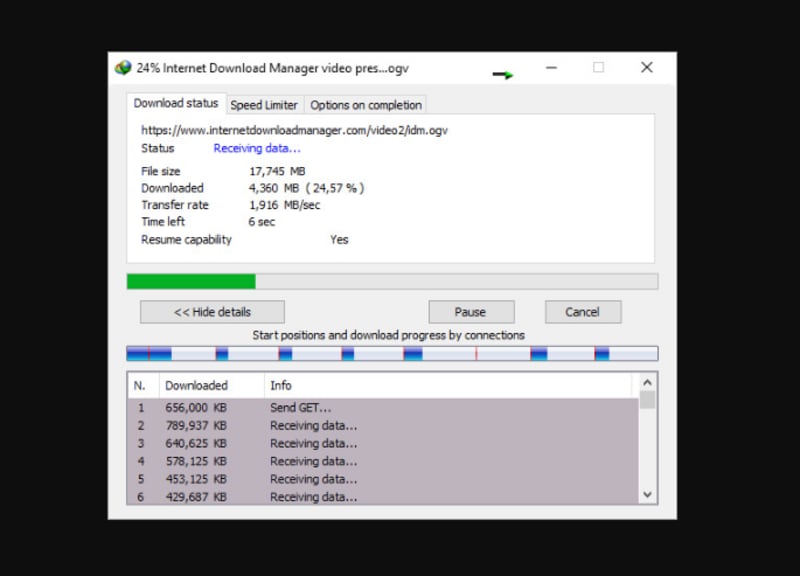Screen dimensions: 800x576
Task: Click the download URL text
Action: [x=294, y=131]
